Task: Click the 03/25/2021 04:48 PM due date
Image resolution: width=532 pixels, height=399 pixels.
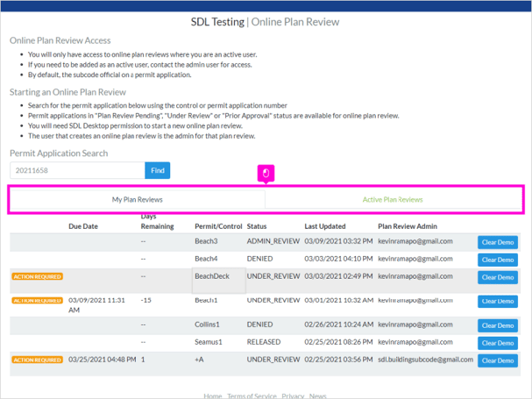Action: point(103,360)
